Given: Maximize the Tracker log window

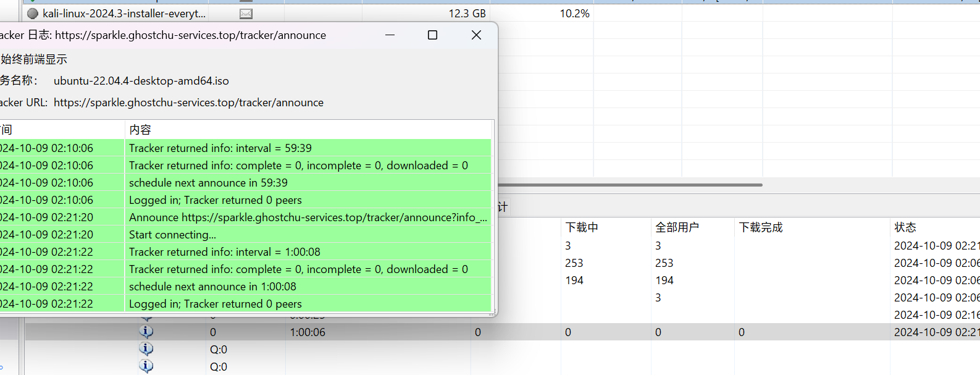Looking at the screenshot, I should click(x=432, y=35).
